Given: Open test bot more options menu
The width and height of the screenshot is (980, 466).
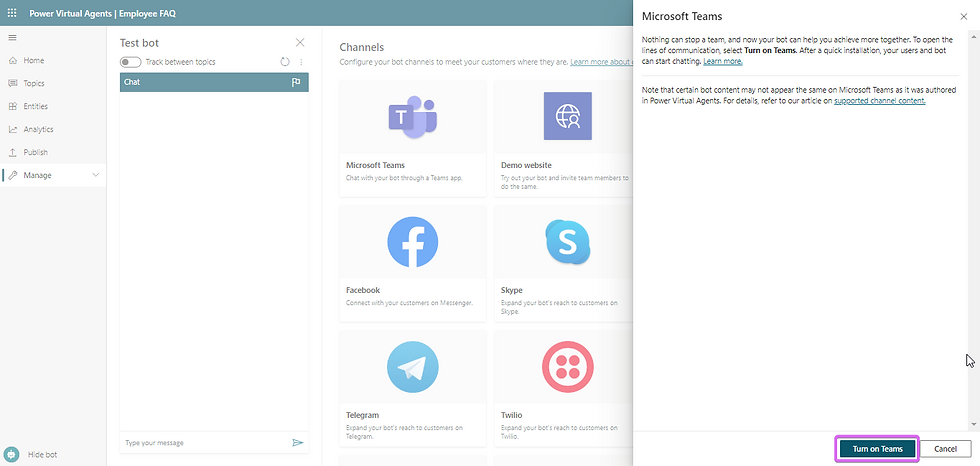Looking at the screenshot, I should 301,62.
